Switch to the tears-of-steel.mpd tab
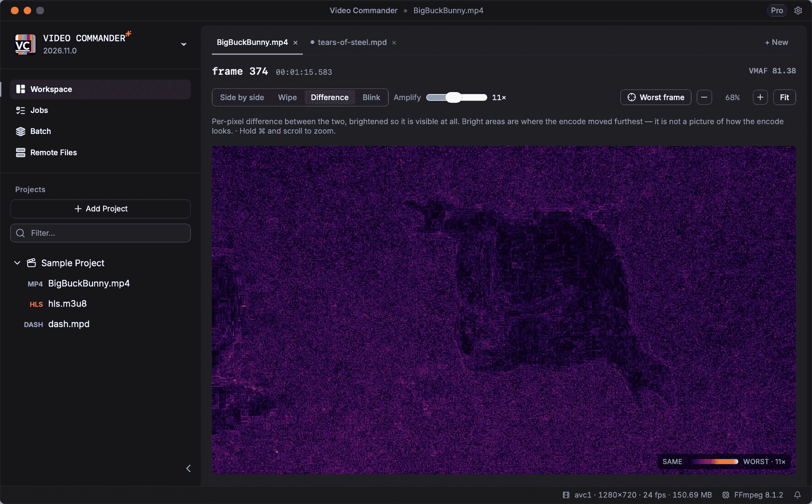This screenshot has height=504, width=812. [352, 42]
